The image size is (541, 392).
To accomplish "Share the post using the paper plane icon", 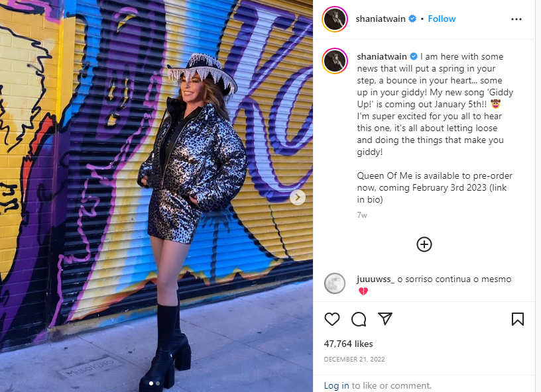I will click(x=385, y=318).
